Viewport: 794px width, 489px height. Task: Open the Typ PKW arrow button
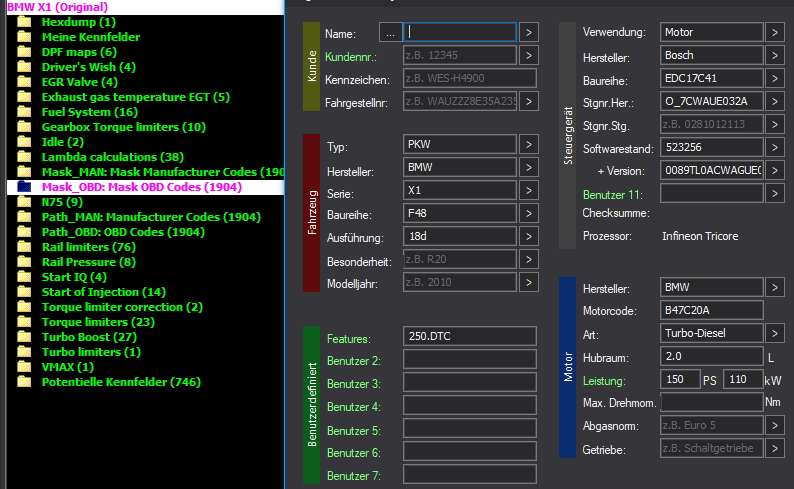tap(529, 144)
